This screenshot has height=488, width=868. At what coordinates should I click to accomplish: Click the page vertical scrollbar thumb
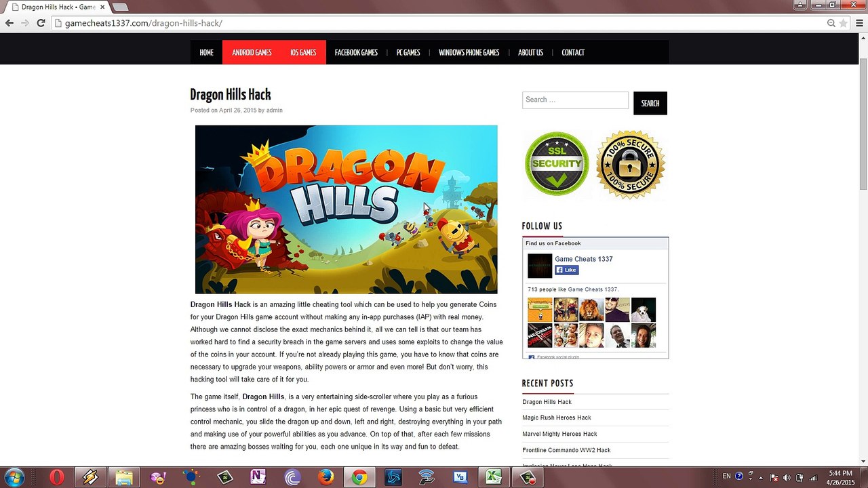863,124
